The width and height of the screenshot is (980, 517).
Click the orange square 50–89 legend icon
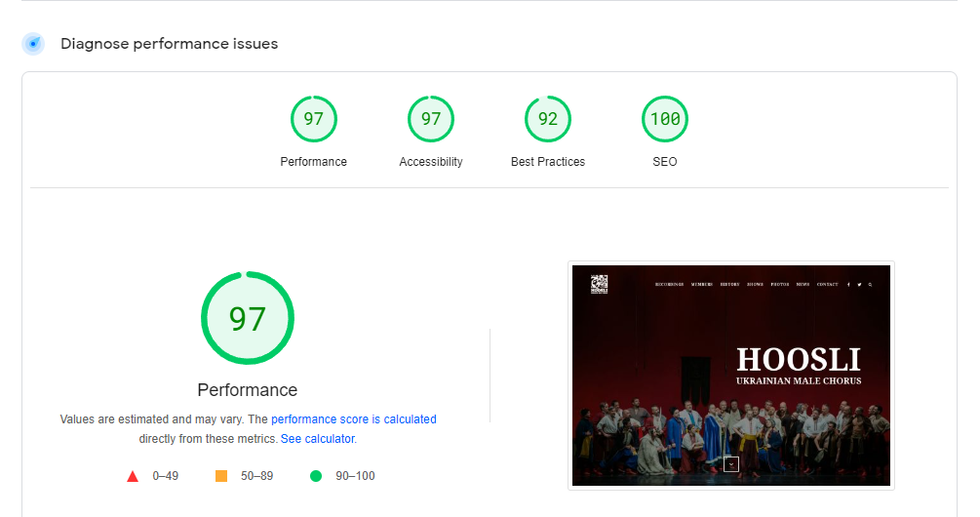[x=221, y=476]
